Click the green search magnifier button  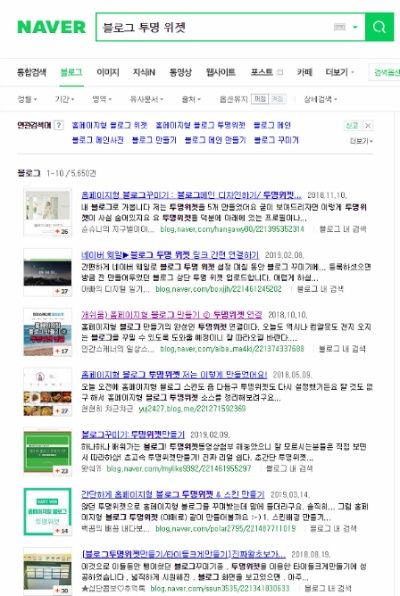(379, 27)
